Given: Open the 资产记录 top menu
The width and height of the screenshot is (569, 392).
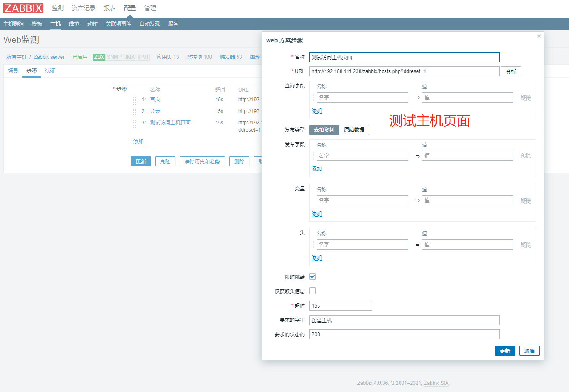Looking at the screenshot, I should click(84, 8).
